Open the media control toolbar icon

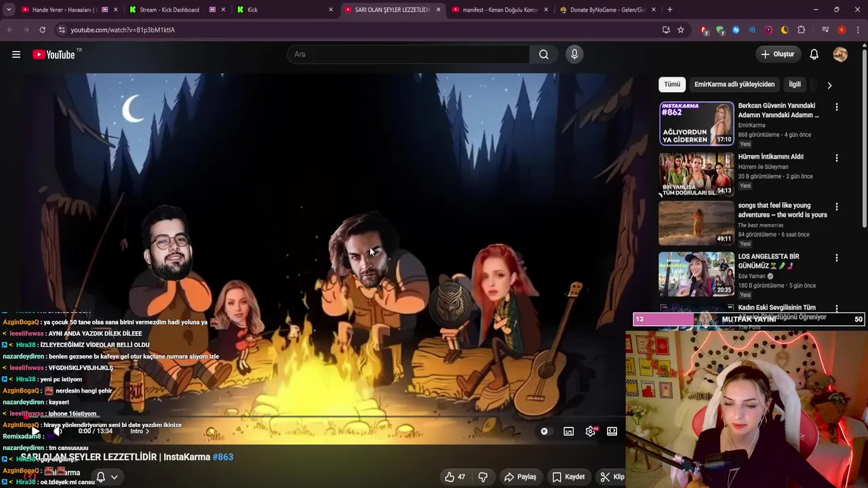pos(825,30)
